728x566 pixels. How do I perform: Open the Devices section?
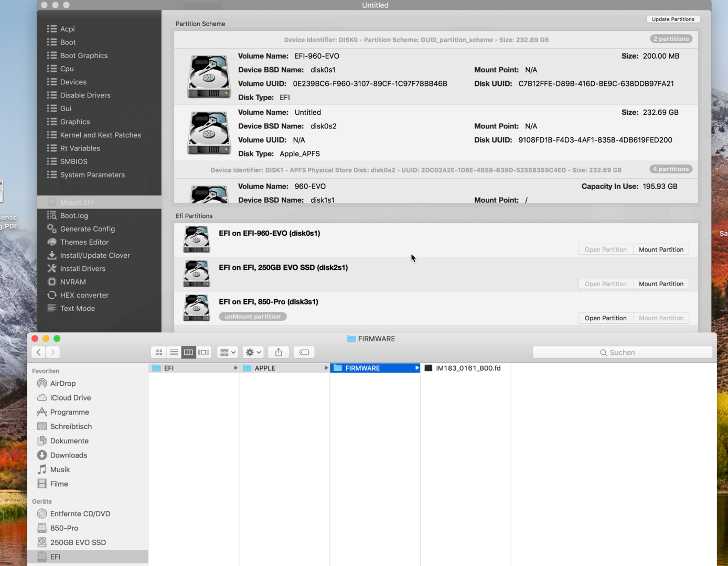73,82
